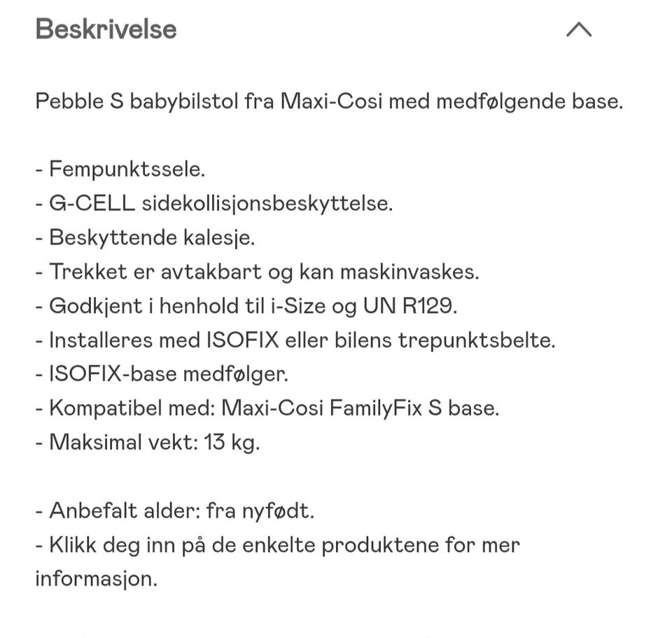Select the Fempunktssele bullet line

coord(120,169)
